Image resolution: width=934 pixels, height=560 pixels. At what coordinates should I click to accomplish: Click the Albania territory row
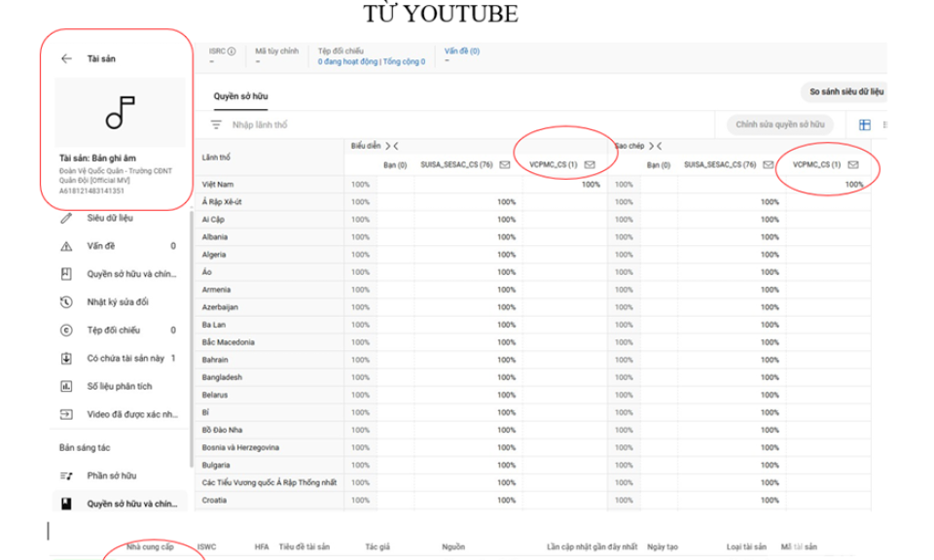[532, 237]
